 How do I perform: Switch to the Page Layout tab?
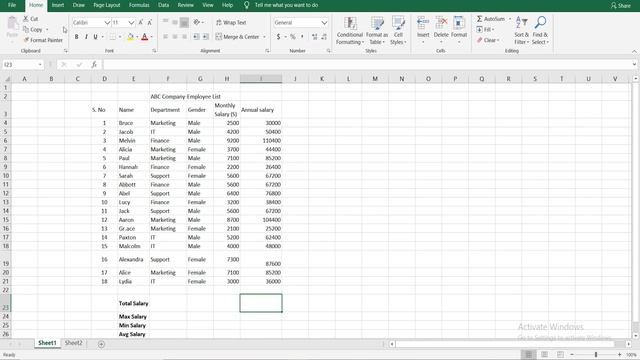pyautogui.click(x=107, y=5)
